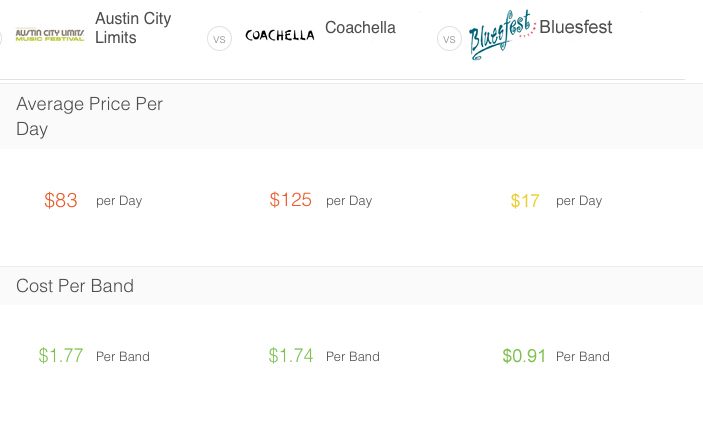Click per Day label beside $17

pyautogui.click(x=579, y=200)
